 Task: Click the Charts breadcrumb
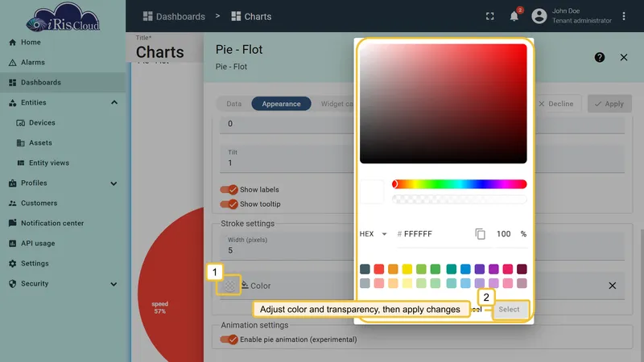251,16
